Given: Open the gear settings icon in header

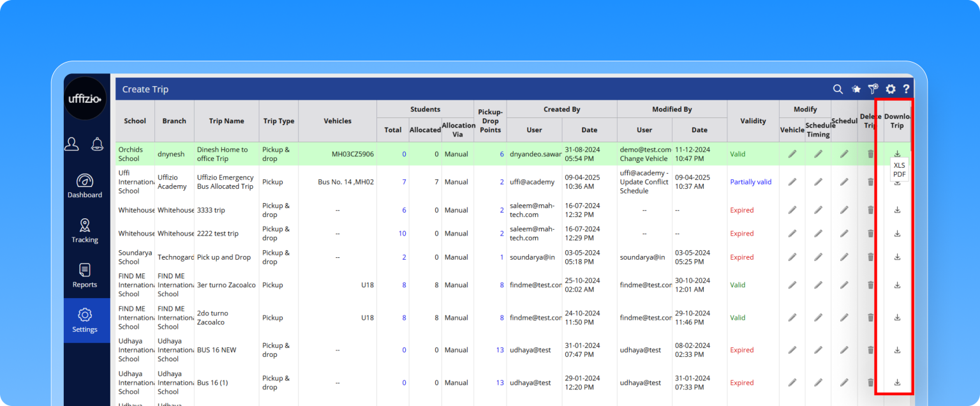Looking at the screenshot, I should 891,89.
